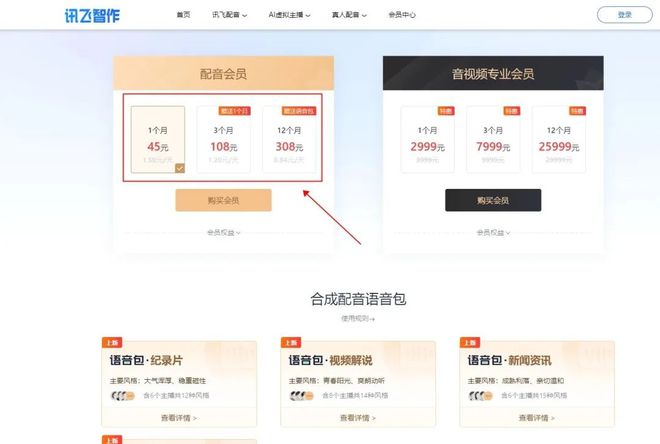Choose the 12个月 25999元 professional plan
Image resolution: width=660 pixels, height=444 pixels.
point(559,139)
